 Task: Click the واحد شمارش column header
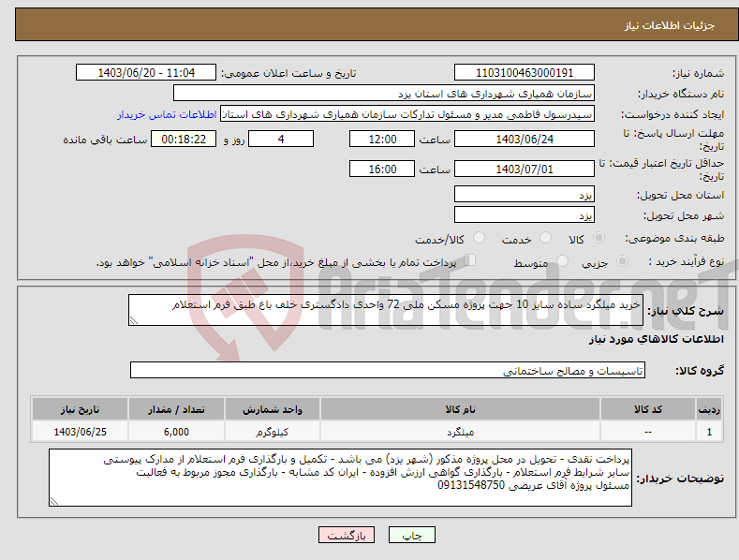pos(273,409)
